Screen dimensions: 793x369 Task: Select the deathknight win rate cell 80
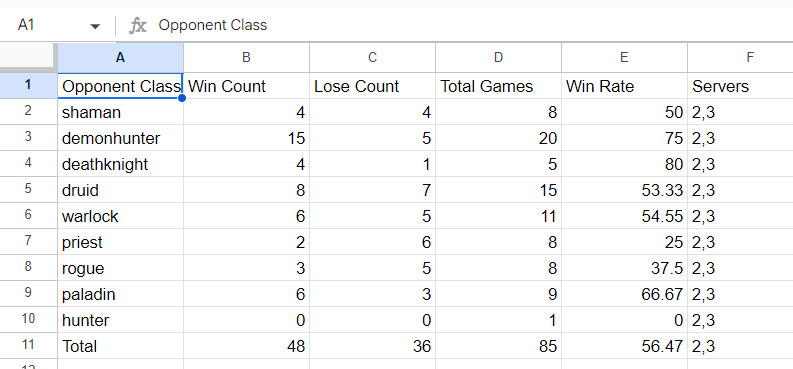[x=625, y=164]
